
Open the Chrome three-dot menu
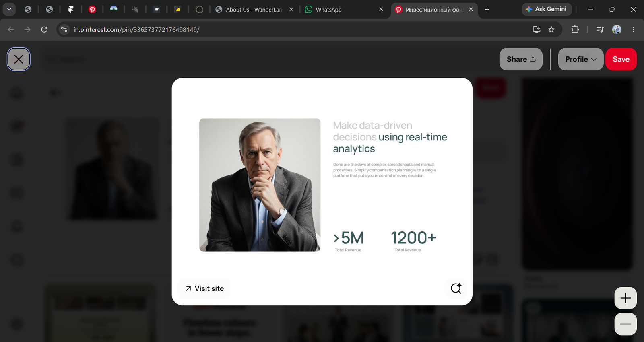(634, 29)
